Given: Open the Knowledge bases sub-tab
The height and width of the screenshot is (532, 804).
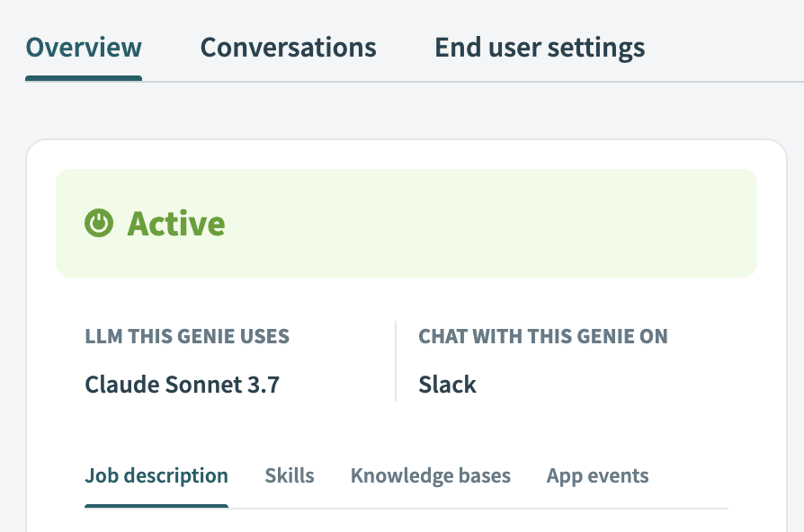Looking at the screenshot, I should tap(430, 475).
